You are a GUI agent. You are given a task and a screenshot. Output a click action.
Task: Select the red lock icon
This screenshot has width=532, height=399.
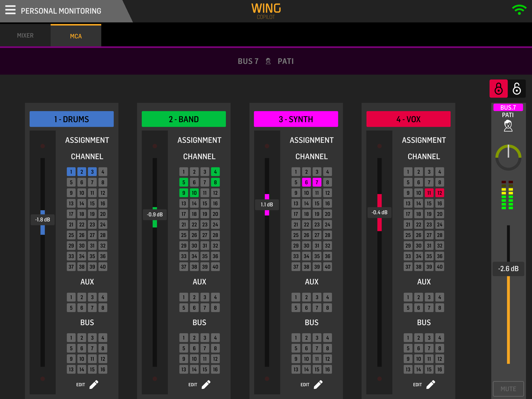(499, 89)
